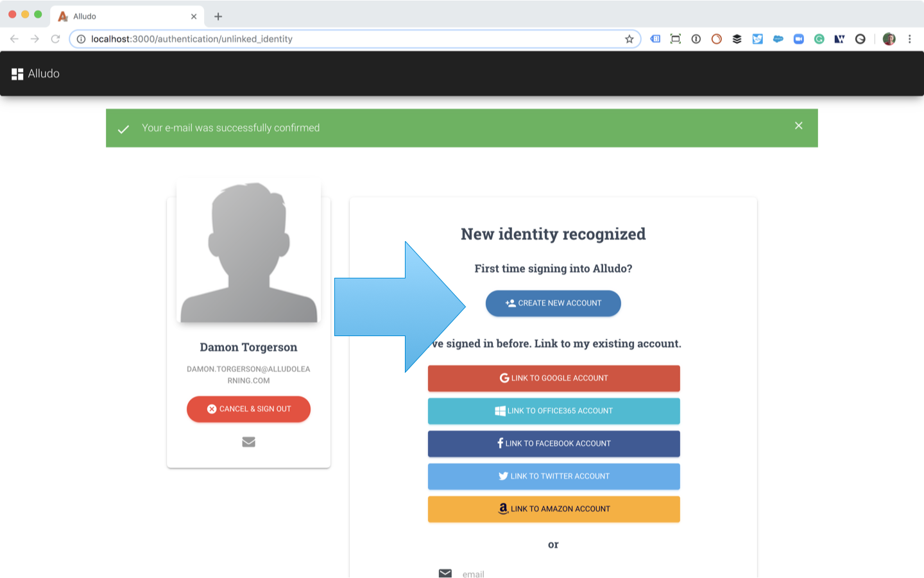
Task: Link to Office365 account
Action: (x=554, y=411)
